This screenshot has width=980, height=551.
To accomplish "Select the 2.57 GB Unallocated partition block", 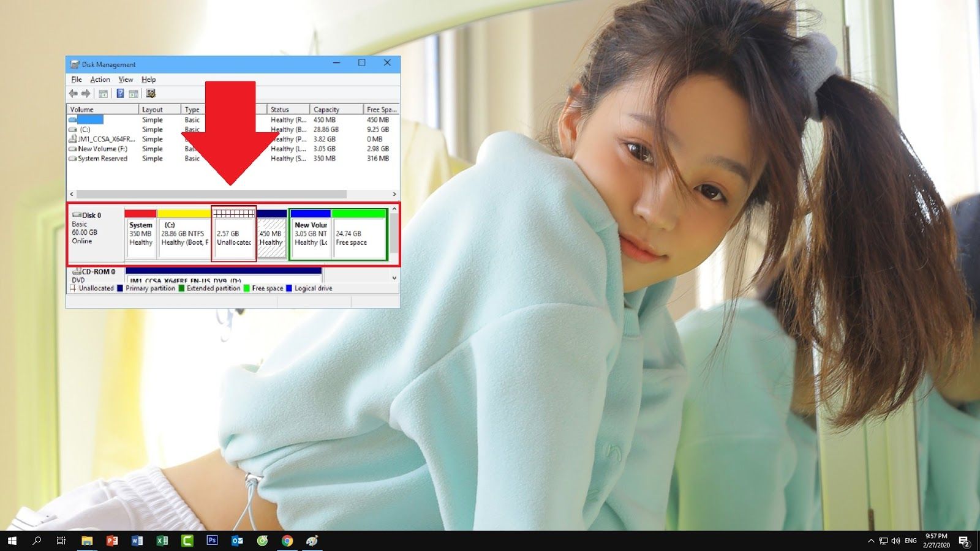I will point(233,236).
